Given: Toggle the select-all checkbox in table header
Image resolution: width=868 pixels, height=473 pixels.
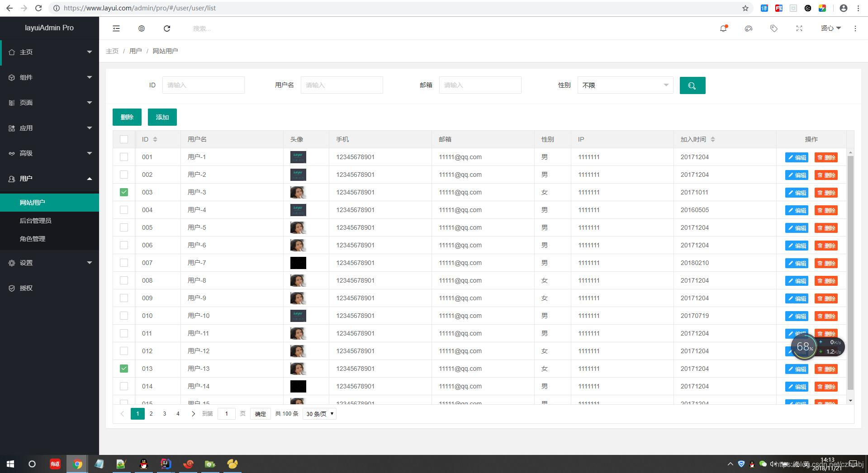Looking at the screenshot, I should (124, 139).
